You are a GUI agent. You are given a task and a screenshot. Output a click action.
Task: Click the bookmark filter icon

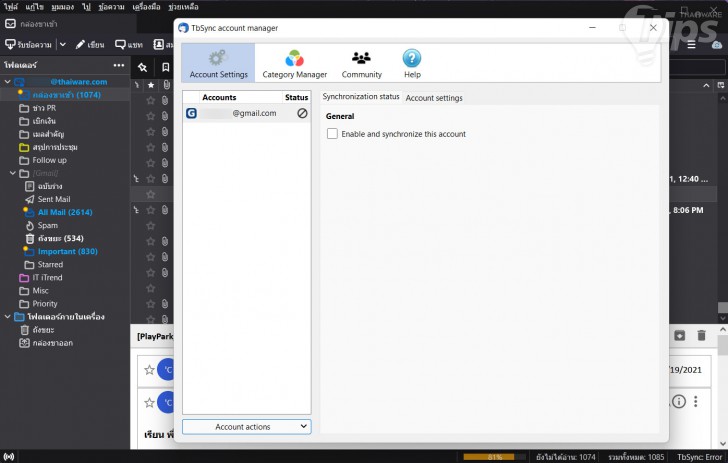pos(165,67)
